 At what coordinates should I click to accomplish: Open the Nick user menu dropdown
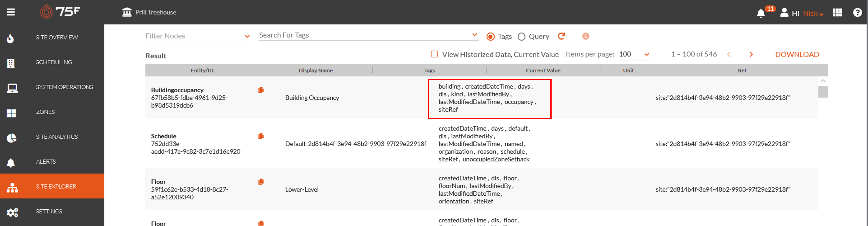tap(813, 13)
